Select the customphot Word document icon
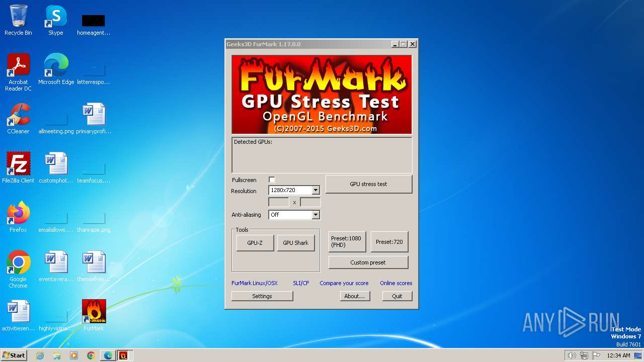 coord(56,168)
